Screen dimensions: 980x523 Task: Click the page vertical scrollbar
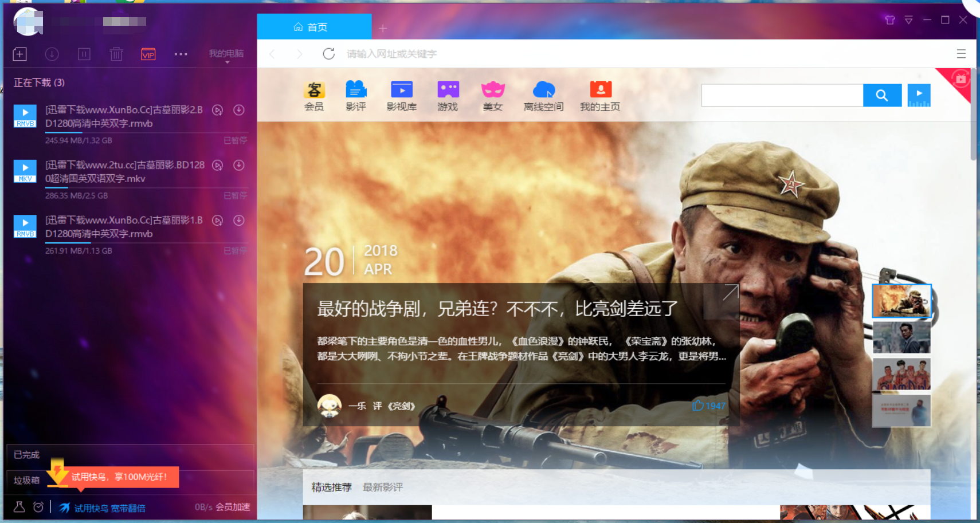coord(973,114)
